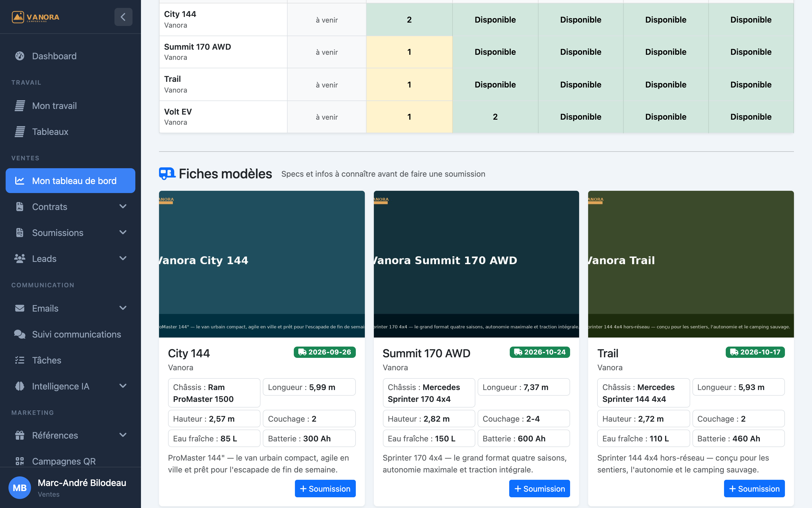The height and width of the screenshot is (508, 812).
Task: Click the Intelligence IA brain icon
Action: click(x=20, y=386)
